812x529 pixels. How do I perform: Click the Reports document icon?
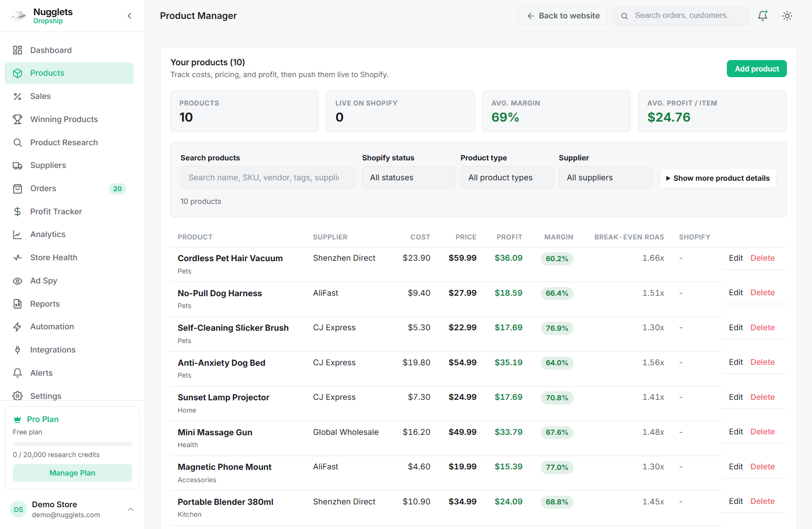coord(18,304)
